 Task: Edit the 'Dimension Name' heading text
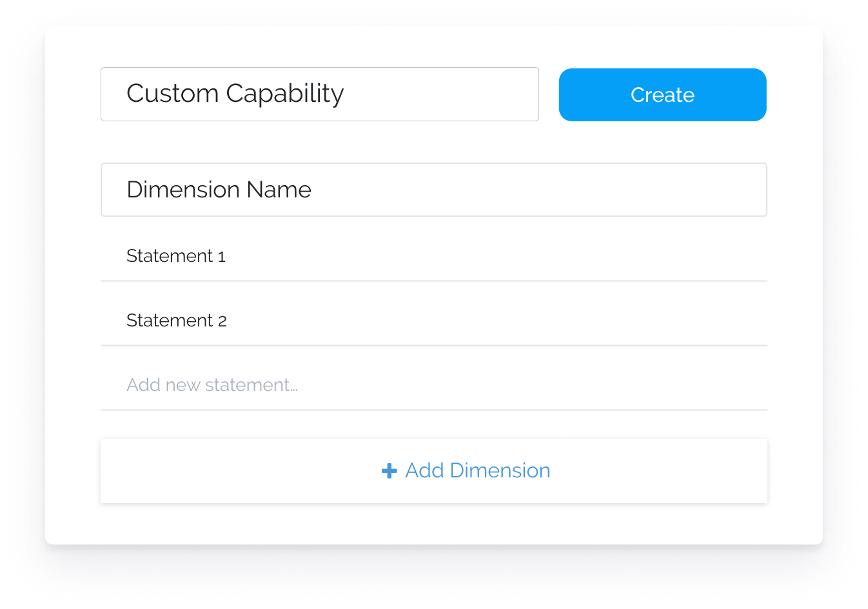(x=219, y=190)
